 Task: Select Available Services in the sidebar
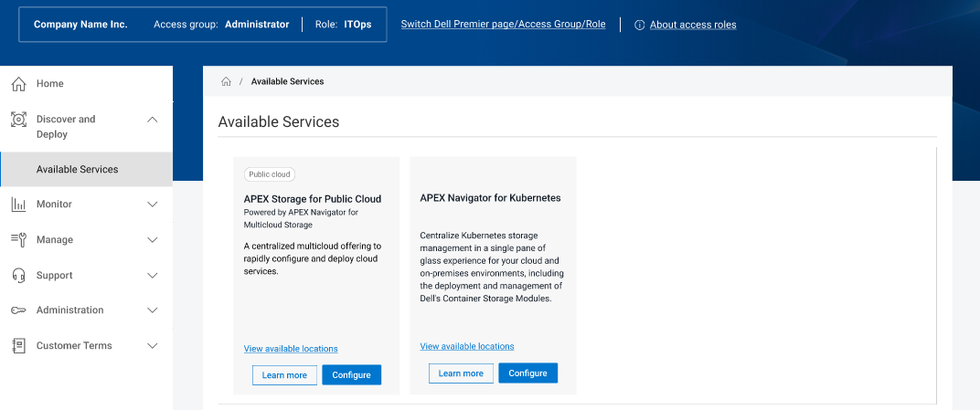[x=78, y=169]
